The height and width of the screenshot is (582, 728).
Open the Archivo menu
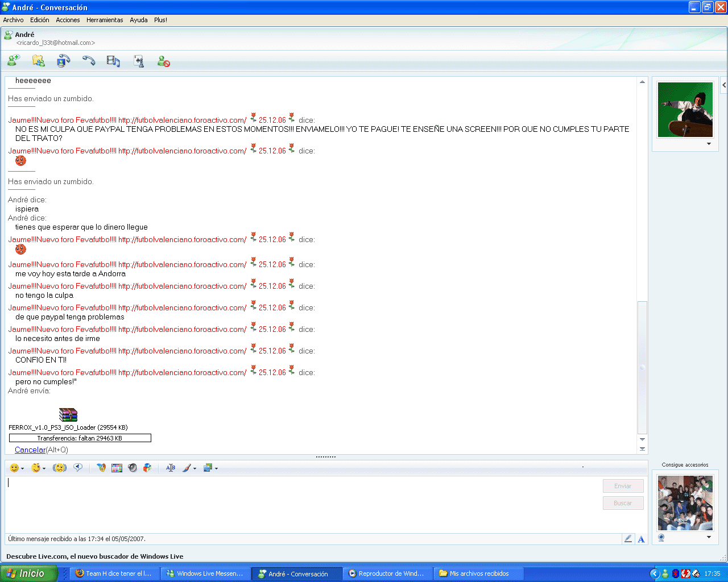click(x=13, y=20)
